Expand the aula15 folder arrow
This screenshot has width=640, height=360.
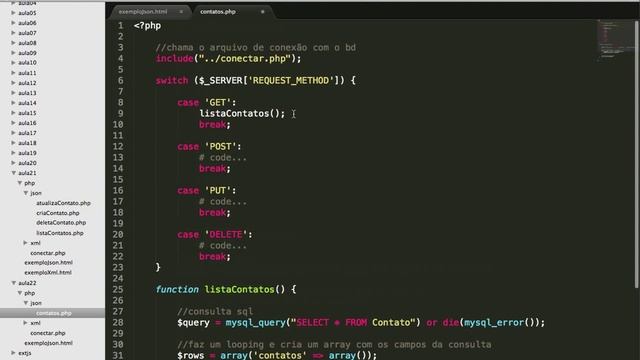click(x=13, y=113)
